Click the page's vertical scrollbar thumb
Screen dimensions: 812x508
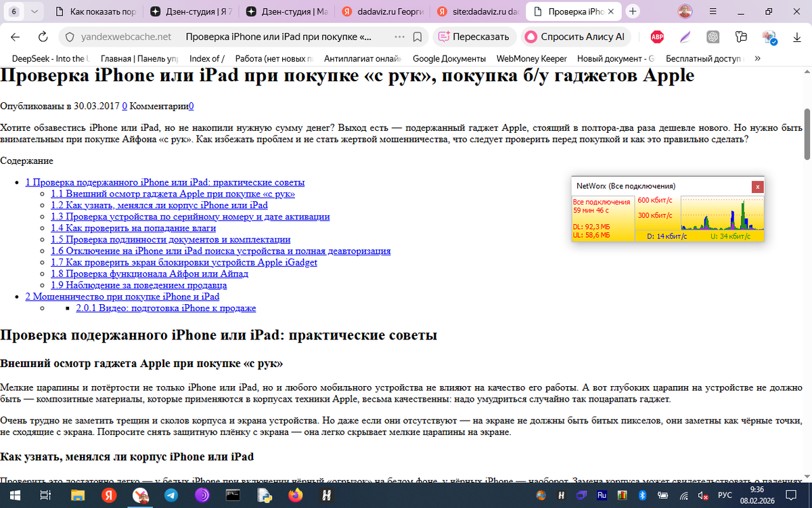(807, 134)
